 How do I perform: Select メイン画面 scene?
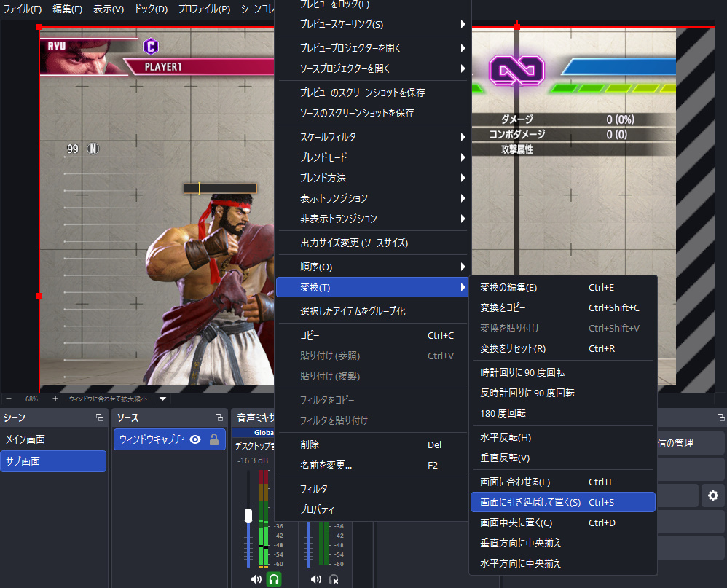53,439
